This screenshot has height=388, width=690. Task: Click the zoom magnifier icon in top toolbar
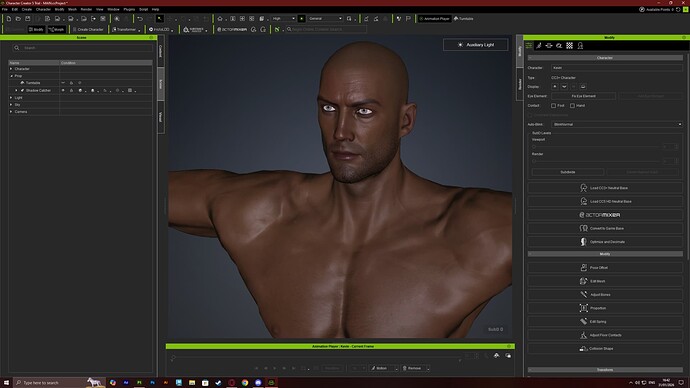coord(117,19)
